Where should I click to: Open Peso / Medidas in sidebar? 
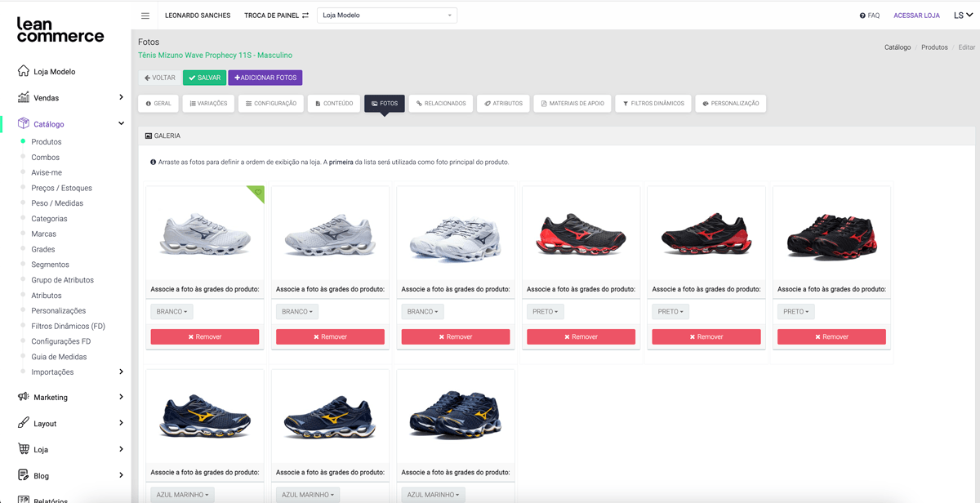click(57, 203)
